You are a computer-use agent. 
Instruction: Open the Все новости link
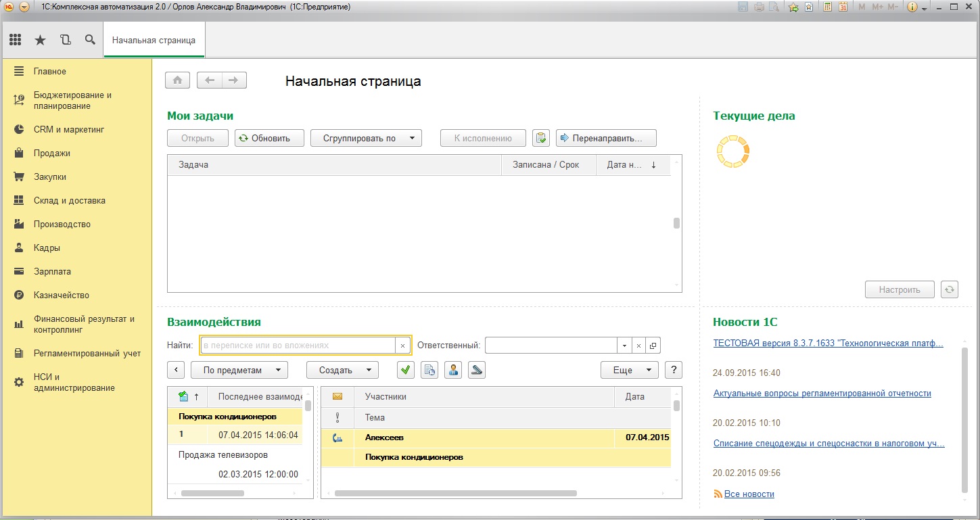pos(749,494)
